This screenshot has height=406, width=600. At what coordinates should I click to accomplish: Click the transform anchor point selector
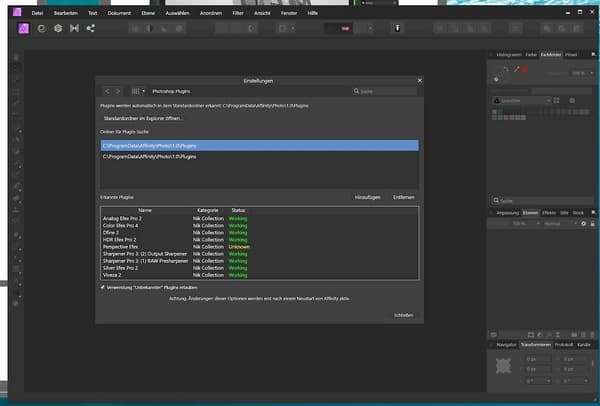point(503,366)
